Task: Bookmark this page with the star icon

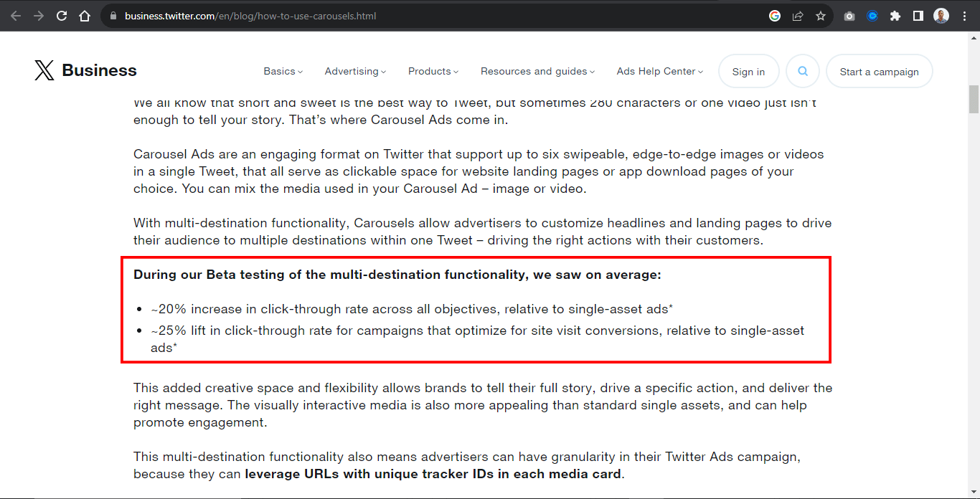Action: [821, 16]
